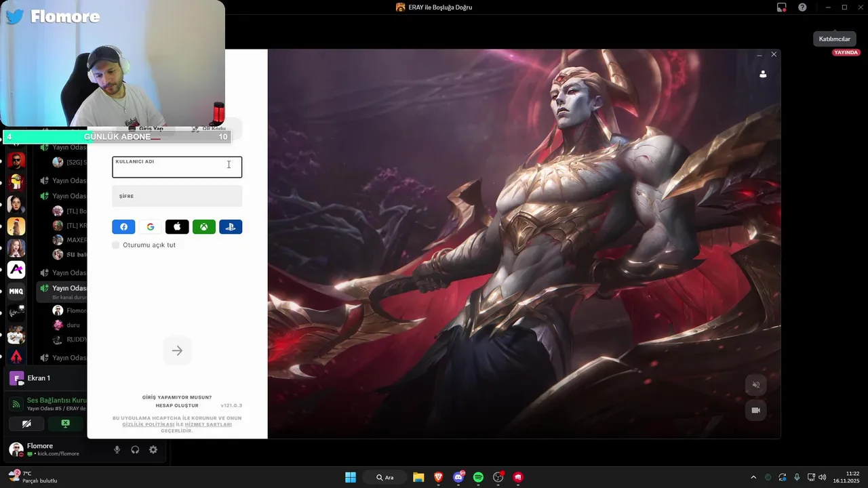The image size is (868, 488).
Task: Minimize the Riot client window
Action: click(x=759, y=54)
